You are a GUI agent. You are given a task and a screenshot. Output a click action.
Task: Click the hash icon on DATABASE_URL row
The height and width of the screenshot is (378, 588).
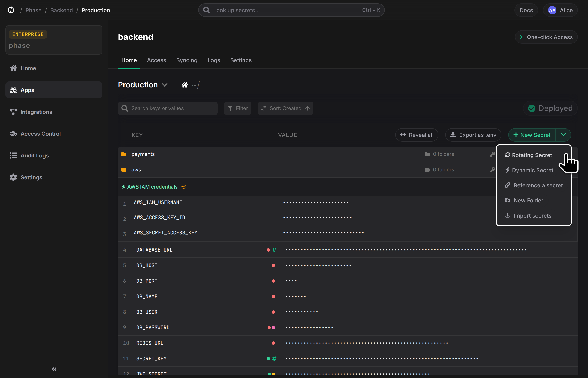(274, 250)
